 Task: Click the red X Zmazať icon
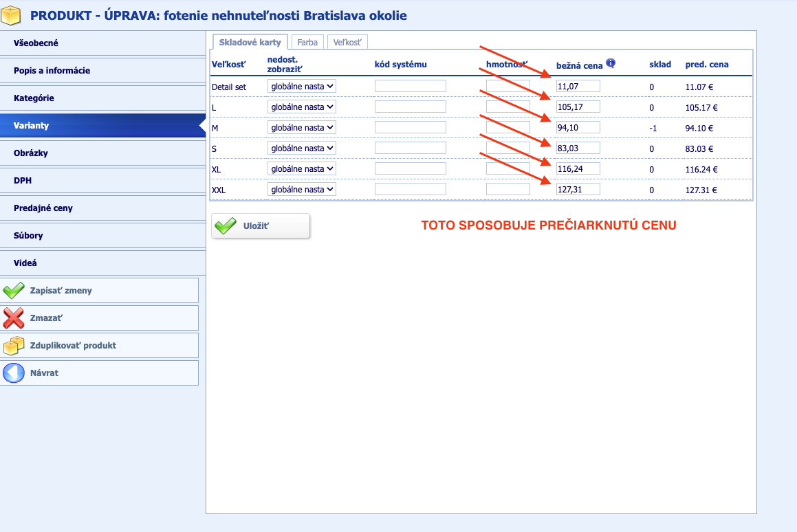click(x=14, y=318)
